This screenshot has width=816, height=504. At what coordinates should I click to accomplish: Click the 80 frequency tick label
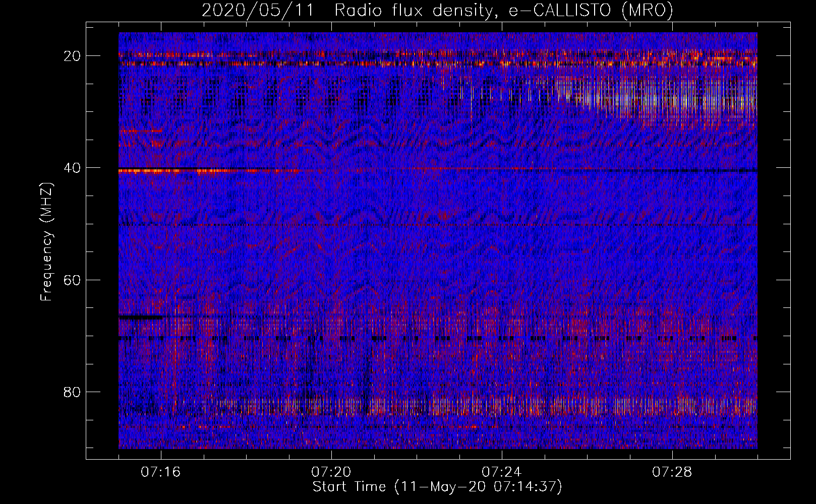click(73, 392)
